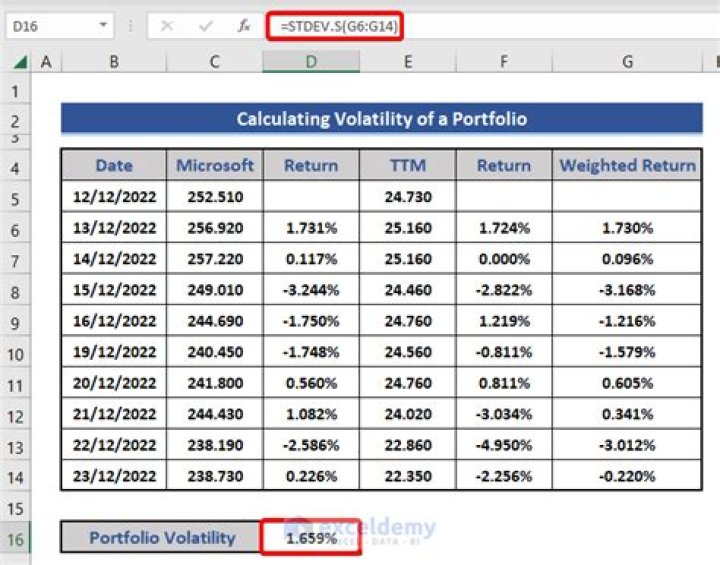The image size is (720, 565).
Task: Select column B header
Action: 114,62
